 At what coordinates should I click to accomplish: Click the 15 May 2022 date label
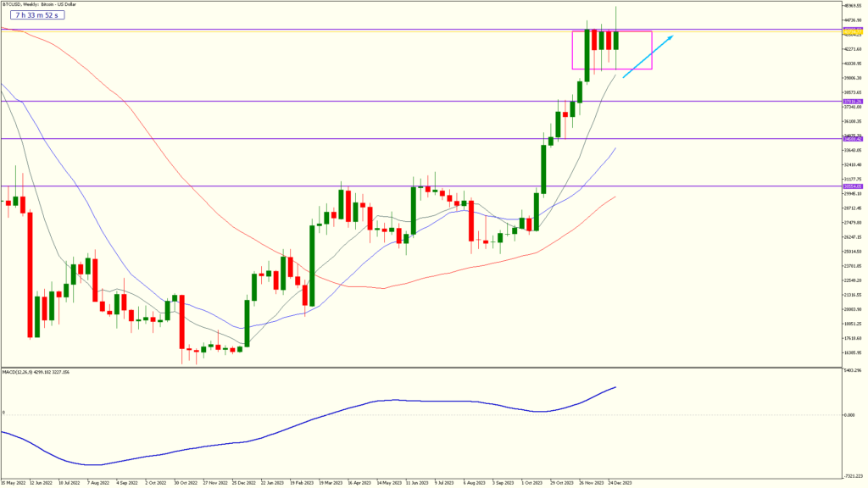click(14, 483)
